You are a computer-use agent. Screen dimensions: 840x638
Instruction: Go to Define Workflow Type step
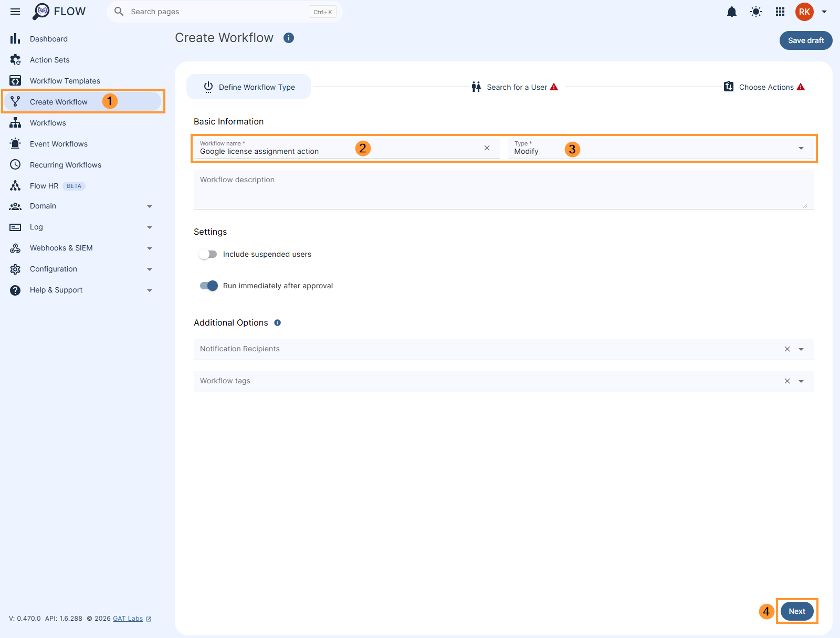(249, 87)
